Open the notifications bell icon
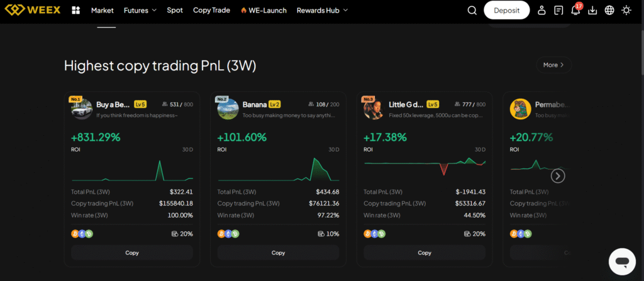Screen dimensions: 644x281 (x=576, y=10)
